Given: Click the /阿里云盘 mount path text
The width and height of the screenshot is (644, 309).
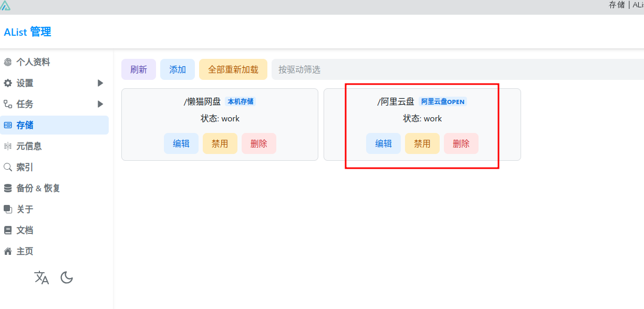Looking at the screenshot, I should click(396, 101).
